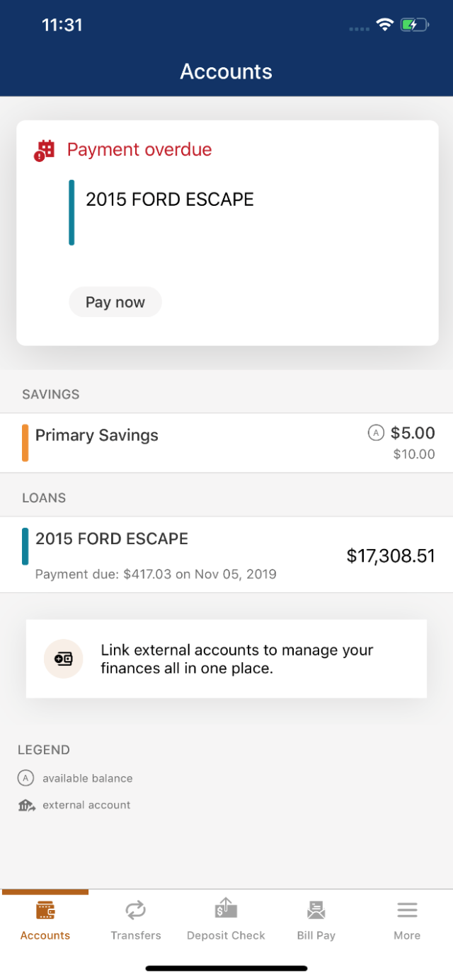Select the Accounts wallet icon
Viewport: 453px width, 980px height.
pos(45,909)
